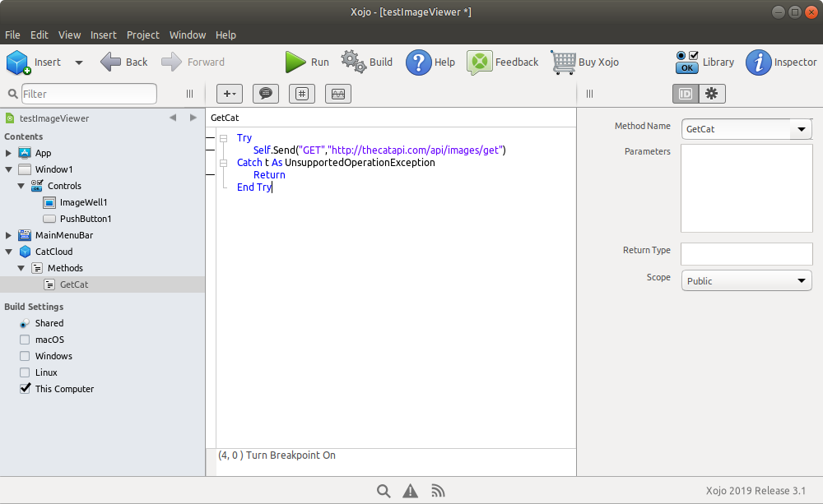This screenshot has width=823, height=504.
Task: Collapse the Try code block fold marker
Action: pos(223,138)
